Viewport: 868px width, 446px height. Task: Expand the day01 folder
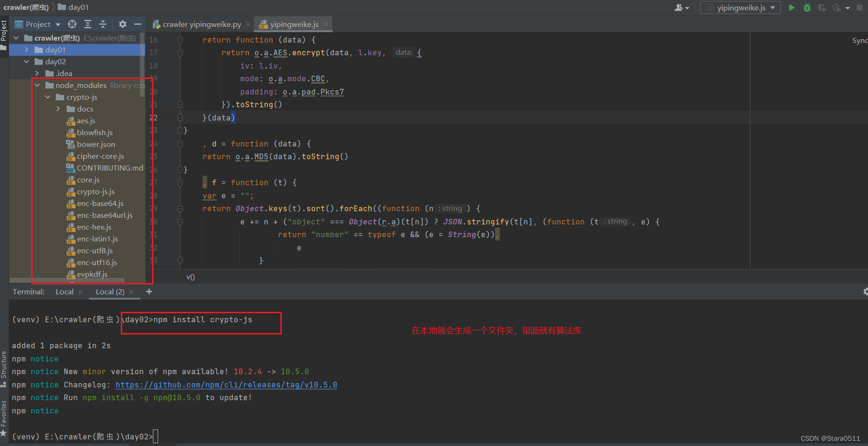tap(27, 50)
